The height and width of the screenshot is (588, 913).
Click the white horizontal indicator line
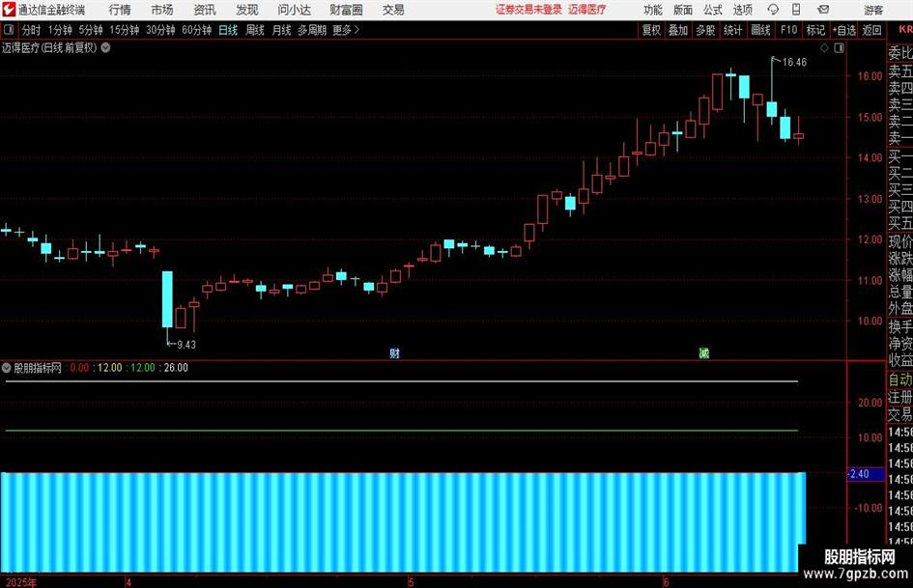coord(402,382)
